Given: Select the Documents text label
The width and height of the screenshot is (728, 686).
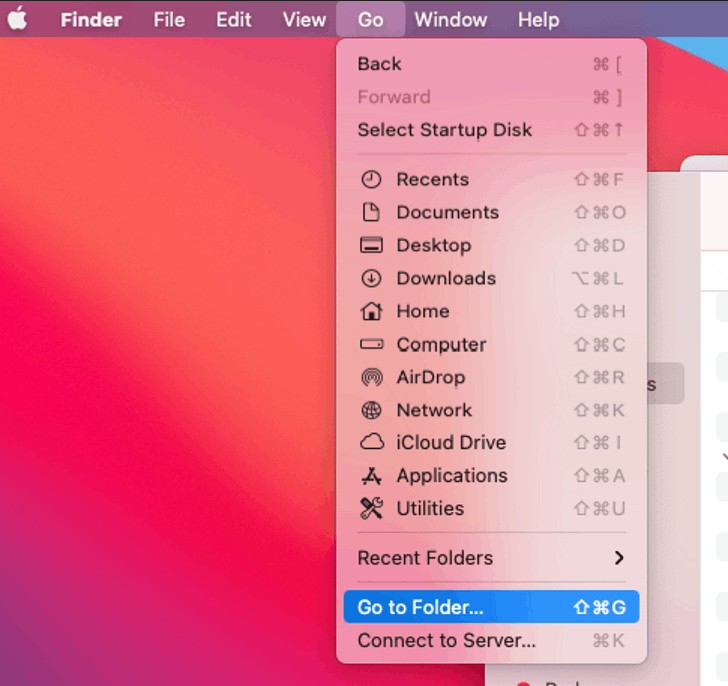Looking at the screenshot, I should pyautogui.click(x=448, y=212).
